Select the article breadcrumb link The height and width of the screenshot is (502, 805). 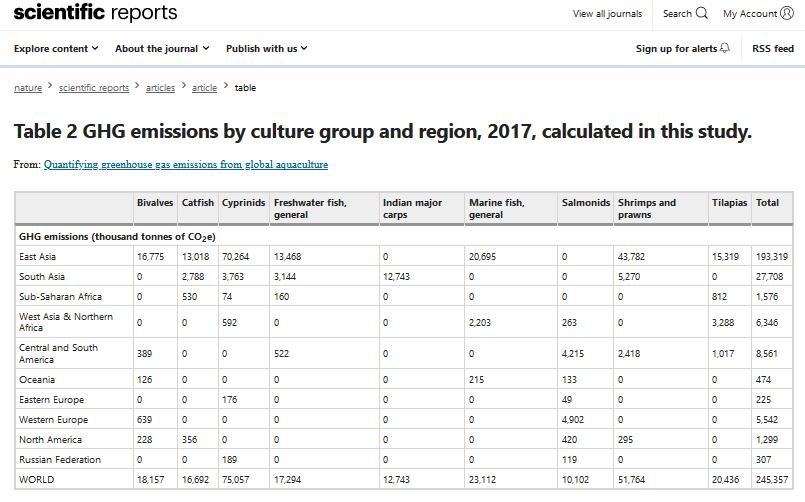coord(204,88)
